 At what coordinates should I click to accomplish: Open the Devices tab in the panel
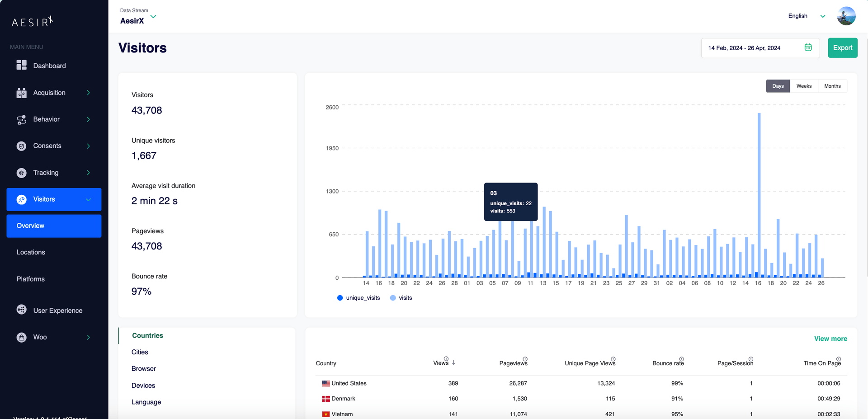click(x=143, y=385)
